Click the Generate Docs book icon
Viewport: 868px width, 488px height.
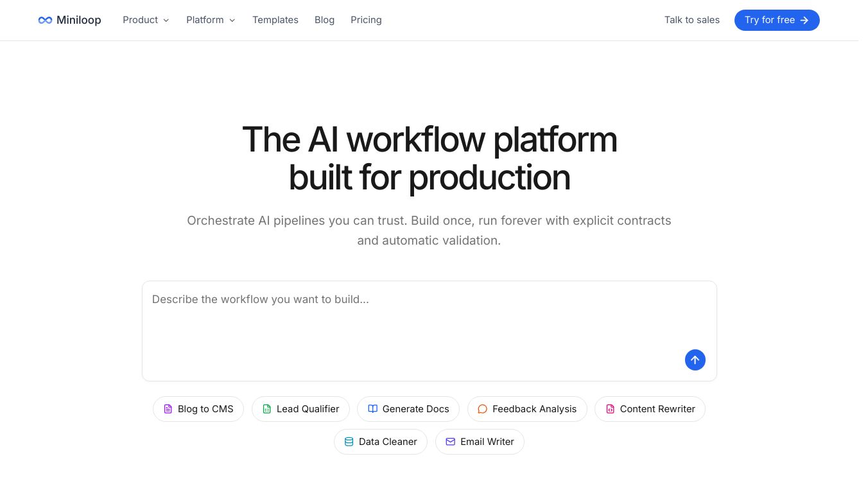pos(372,409)
